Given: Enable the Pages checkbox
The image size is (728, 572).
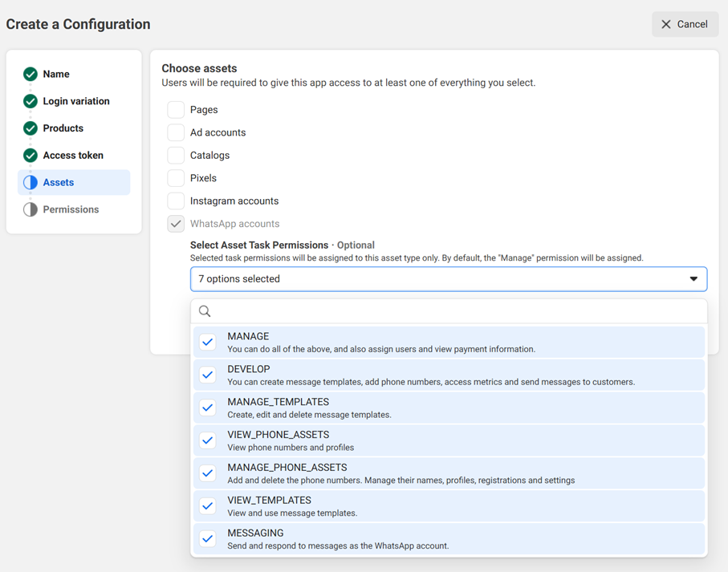Looking at the screenshot, I should (x=176, y=109).
